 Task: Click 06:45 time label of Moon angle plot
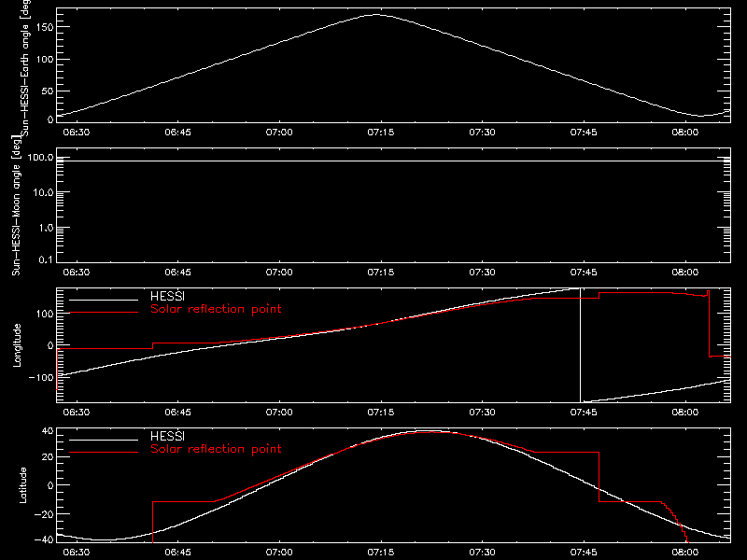[x=177, y=272]
